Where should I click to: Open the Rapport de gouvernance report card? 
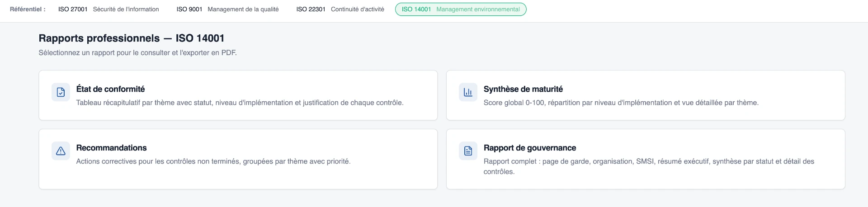[646, 159]
